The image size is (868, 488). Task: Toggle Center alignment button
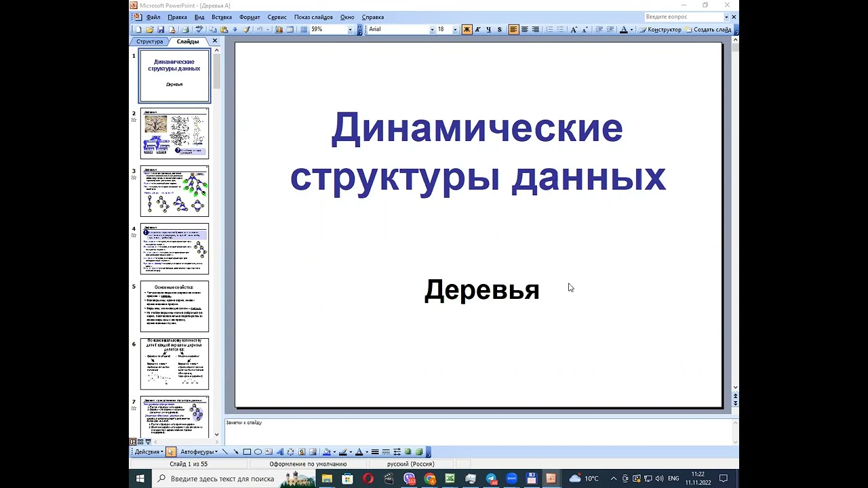click(x=524, y=30)
